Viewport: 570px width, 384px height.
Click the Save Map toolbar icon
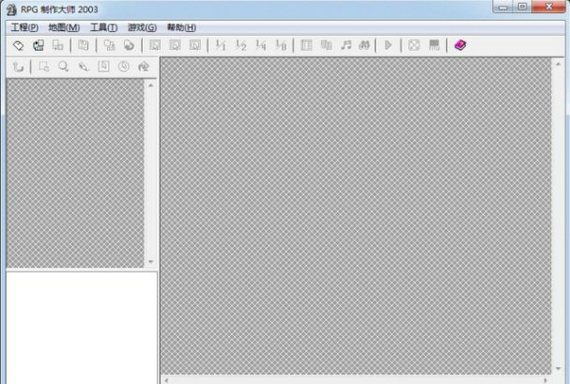(x=109, y=45)
